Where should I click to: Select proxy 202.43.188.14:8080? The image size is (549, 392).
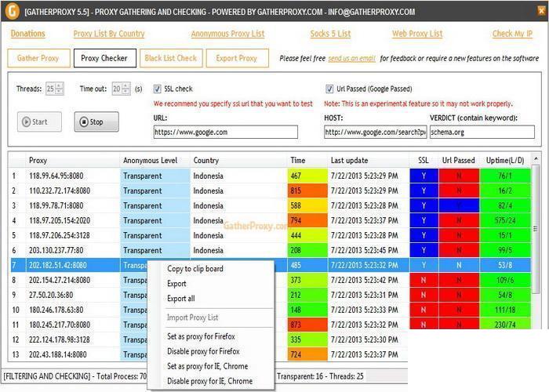coord(58,354)
